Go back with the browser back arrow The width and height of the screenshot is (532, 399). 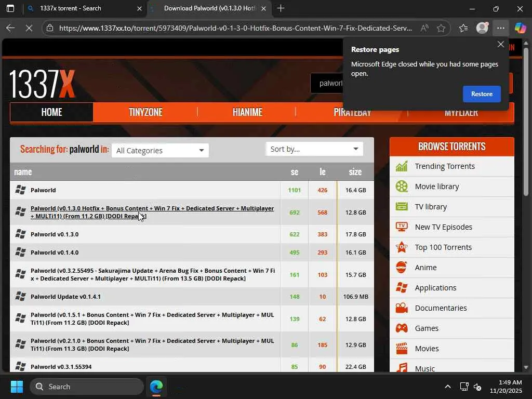pyautogui.click(x=10, y=28)
